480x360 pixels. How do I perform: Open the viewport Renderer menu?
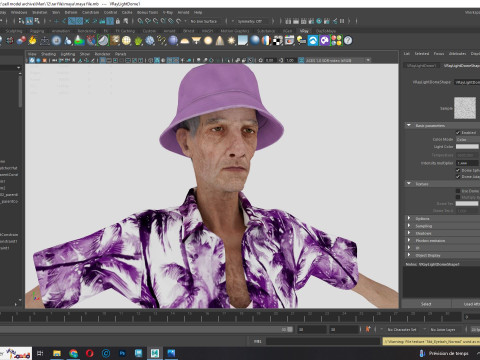tap(102, 54)
